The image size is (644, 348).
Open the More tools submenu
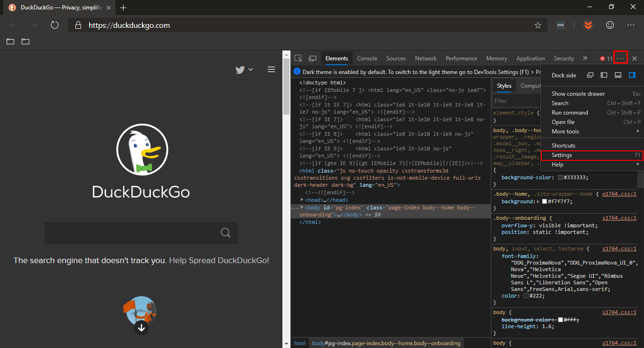(x=592, y=132)
